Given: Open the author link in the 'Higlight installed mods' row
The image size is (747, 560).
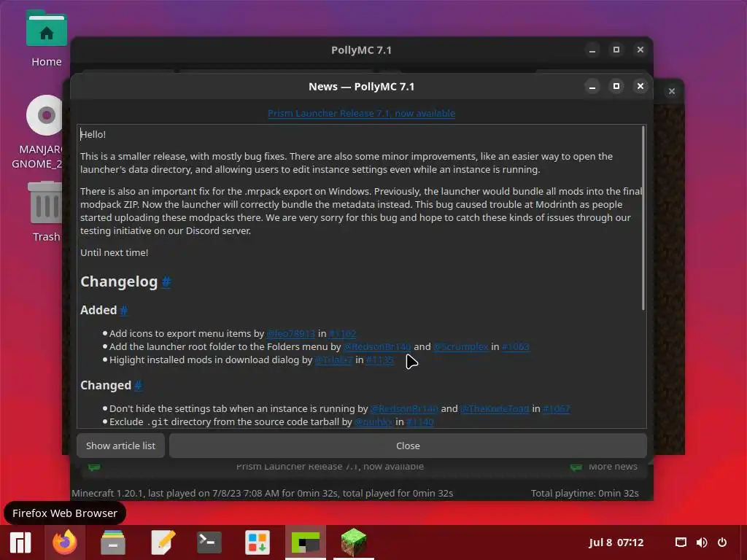Looking at the screenshot, I should click(x=333, y=360).
